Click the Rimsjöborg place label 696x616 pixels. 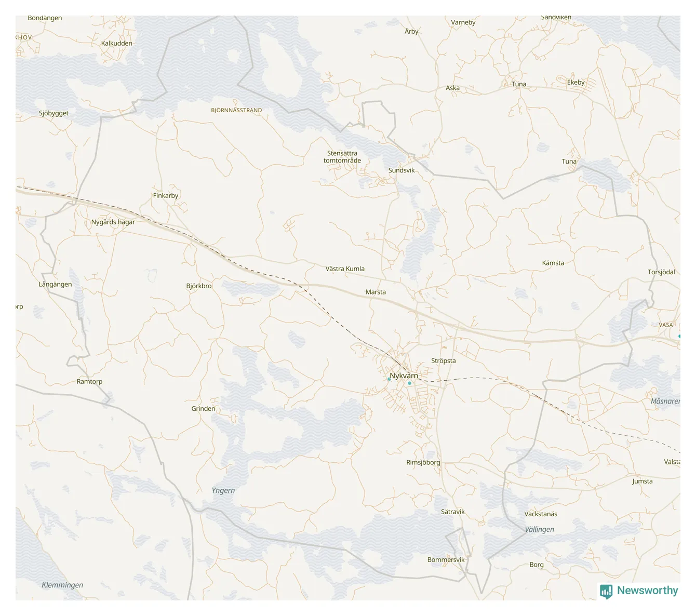click(423, 463)
